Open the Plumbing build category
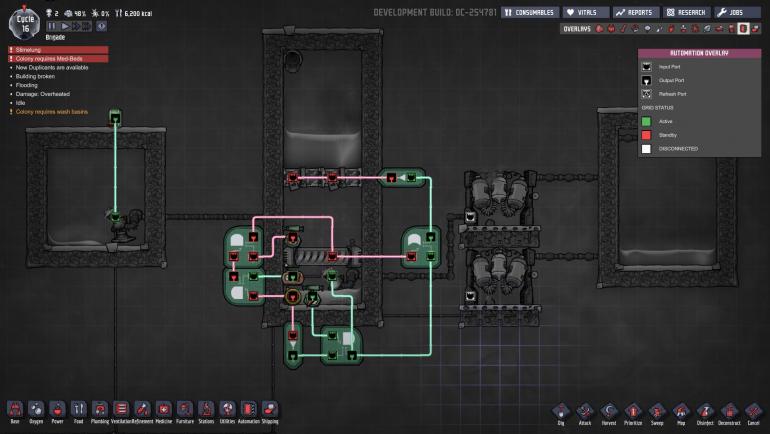The height and width of the screenshot is (434, 770). [100, 410]
